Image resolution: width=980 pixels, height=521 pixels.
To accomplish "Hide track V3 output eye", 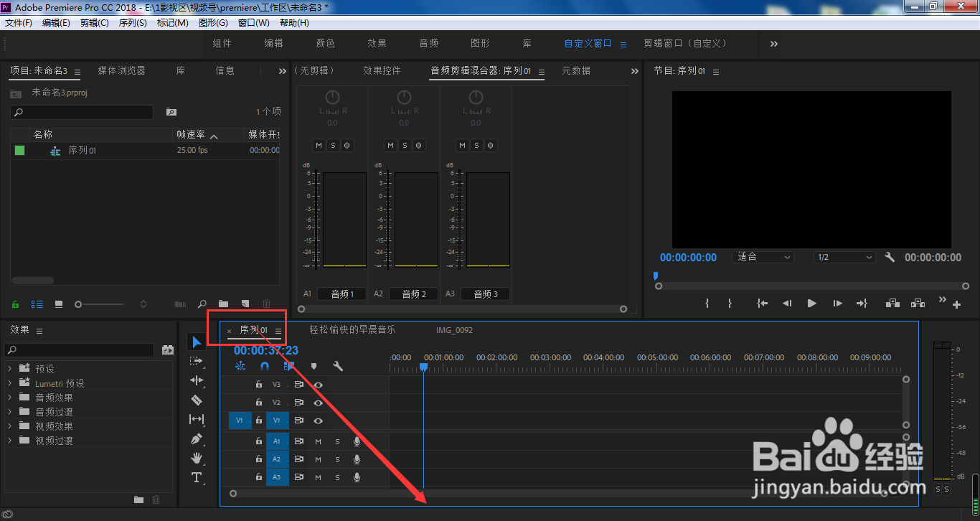I will tap(318, 385).
